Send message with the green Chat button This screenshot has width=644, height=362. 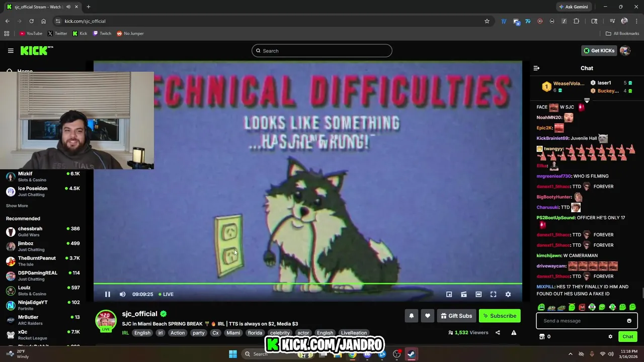click(x=627, y=336)
